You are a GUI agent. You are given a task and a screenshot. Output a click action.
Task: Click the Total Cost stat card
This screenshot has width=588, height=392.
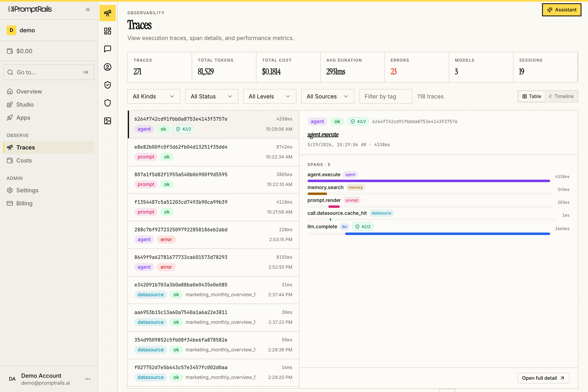click(x=288, y=67)
